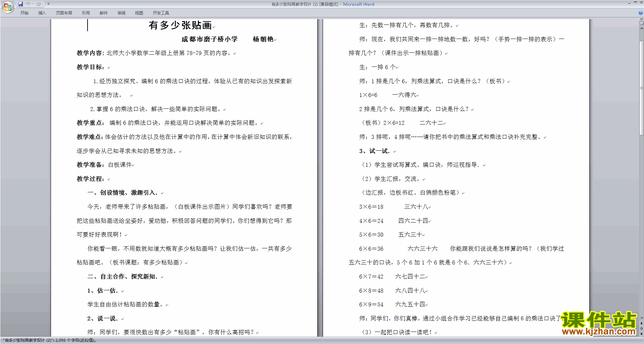The width and height of the screenshot is (644, 344).
Task: Click the line 6×9=54 六九五十四
Action: (x=392, y=304)
